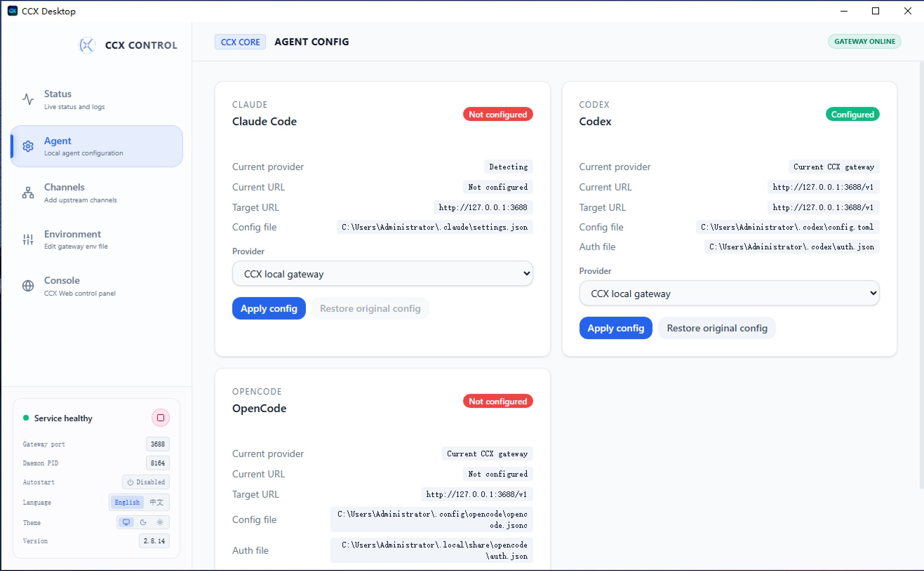
Task: Click Claude Code Not configured badge
Action: (x=498, y=114)
